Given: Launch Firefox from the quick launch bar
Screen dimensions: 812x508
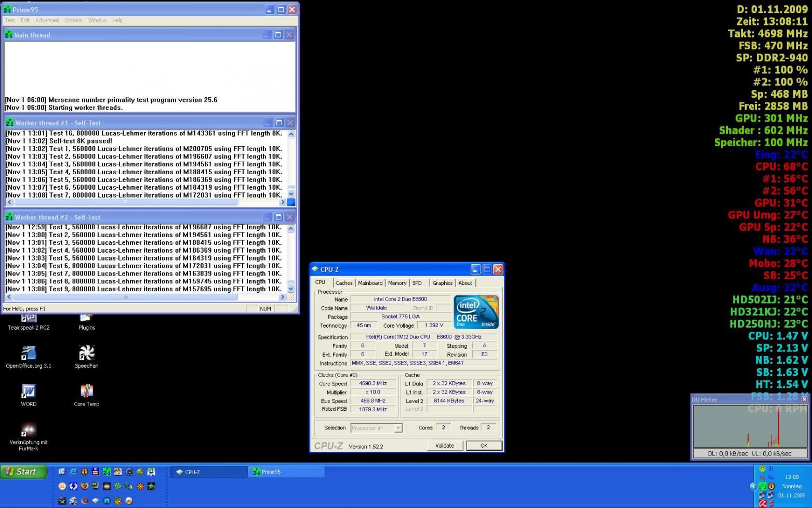Looking at the screenshot, I should pyautogui.click(x=85, y=486).
